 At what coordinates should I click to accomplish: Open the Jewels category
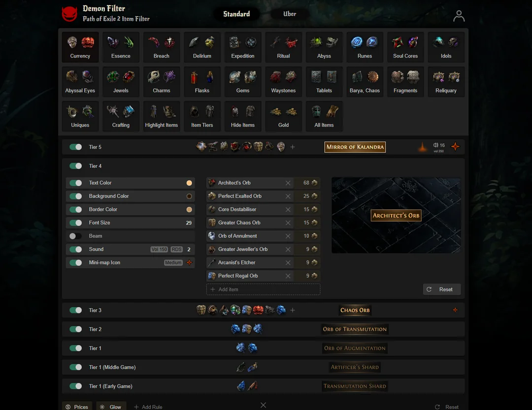[x=121, y=82]
